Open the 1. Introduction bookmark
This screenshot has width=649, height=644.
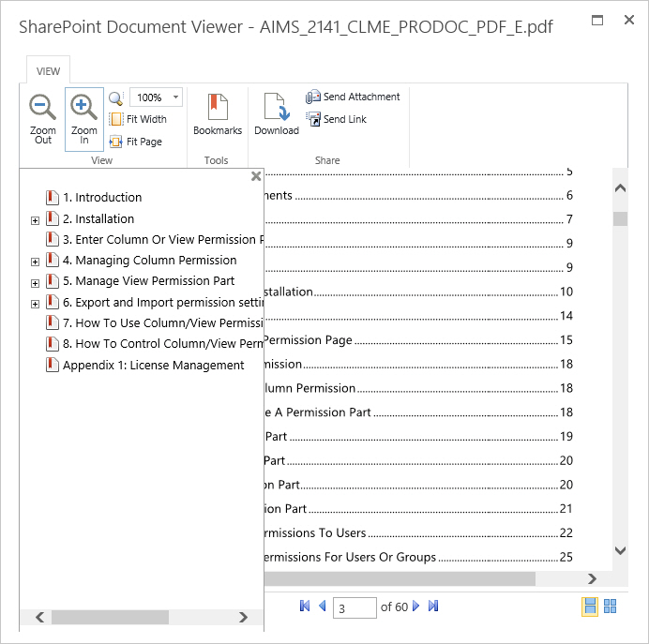pos(102,197)
